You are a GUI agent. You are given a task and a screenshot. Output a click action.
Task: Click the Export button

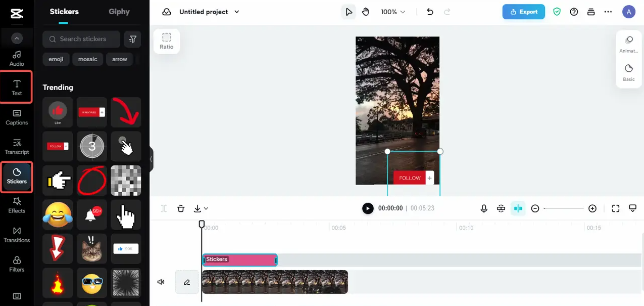(x=524, y=12)
